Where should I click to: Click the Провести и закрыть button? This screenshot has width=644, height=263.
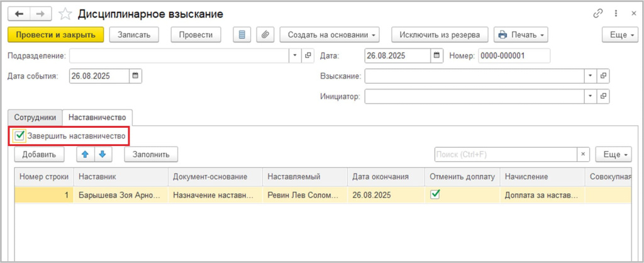55,35
